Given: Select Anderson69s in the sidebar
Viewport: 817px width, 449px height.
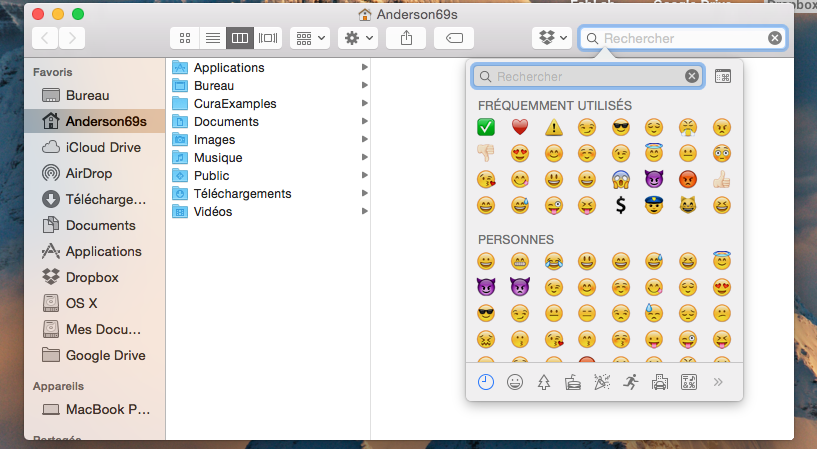Looking at the screenshot, I should [x=95, y=121].
